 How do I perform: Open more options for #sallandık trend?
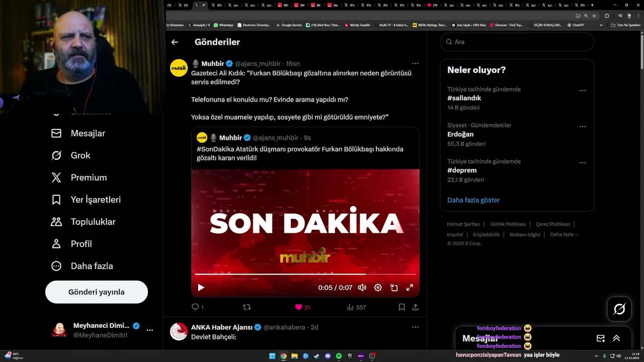pyautogui.click(x=583, y=90)
